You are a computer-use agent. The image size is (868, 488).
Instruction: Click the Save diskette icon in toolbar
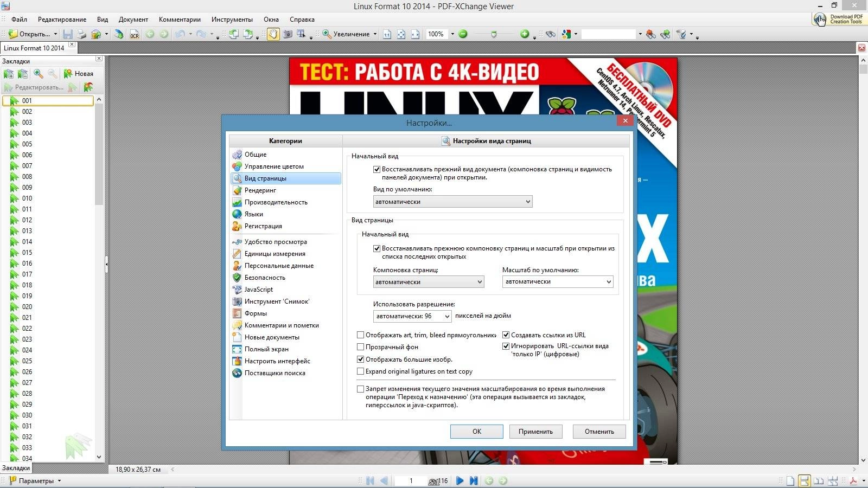pos(67,34)
